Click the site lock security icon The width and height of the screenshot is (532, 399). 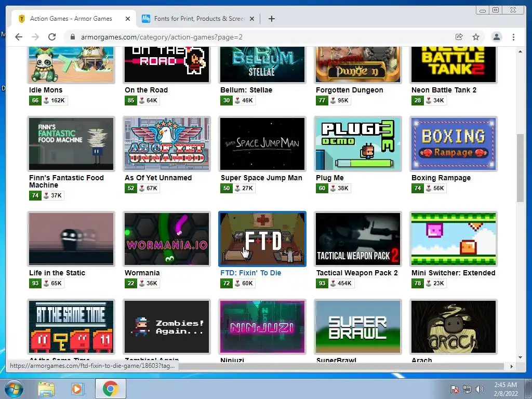pos(73,37)
